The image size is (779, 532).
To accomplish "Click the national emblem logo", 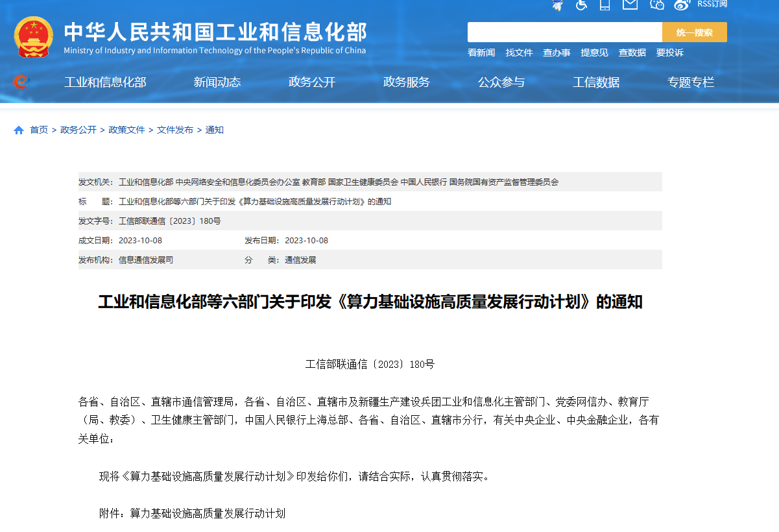I will pyautogui.click(x=34, y=37).
